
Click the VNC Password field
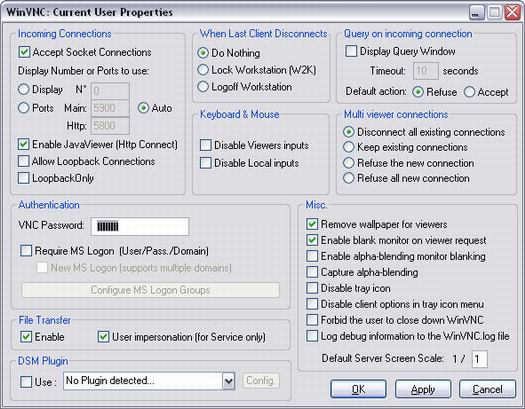[140, 226]
